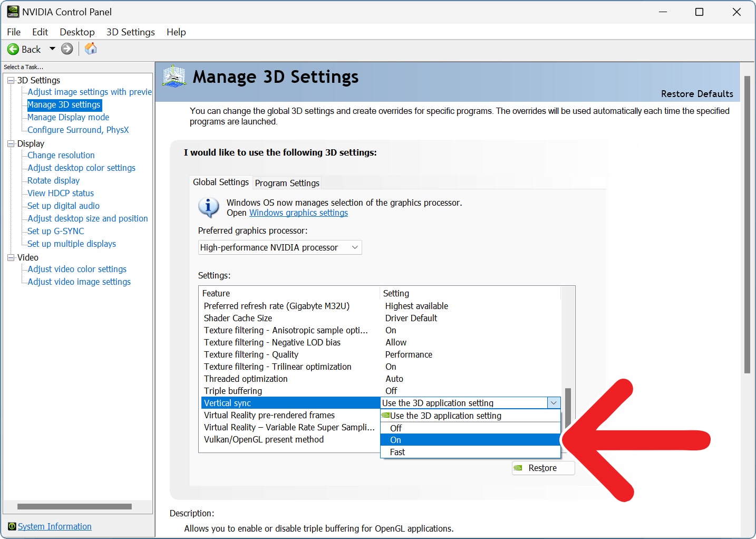
Task: Select Shader Cache Size row
Action: click(x=381, y=318)
